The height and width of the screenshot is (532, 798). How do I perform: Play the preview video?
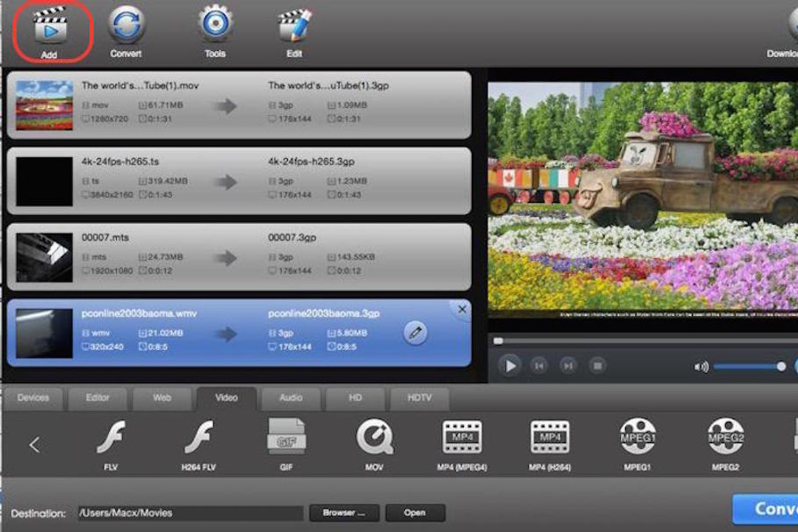(x=510, y=366)
